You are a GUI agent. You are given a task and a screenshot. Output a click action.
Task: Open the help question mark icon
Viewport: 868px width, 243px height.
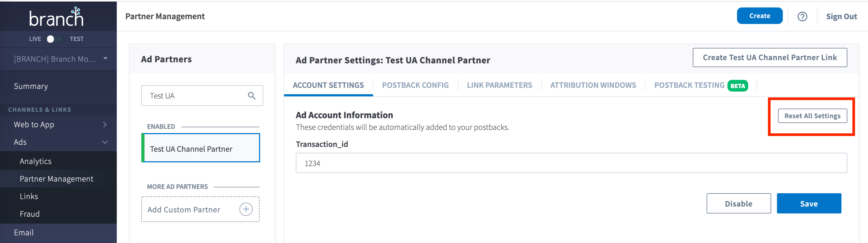click(x=802, y=17)
